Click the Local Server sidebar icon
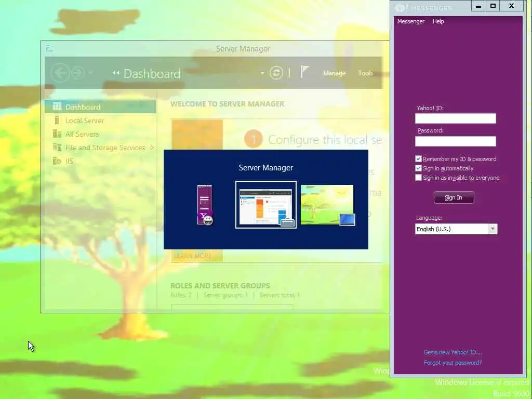 [57, 121]
